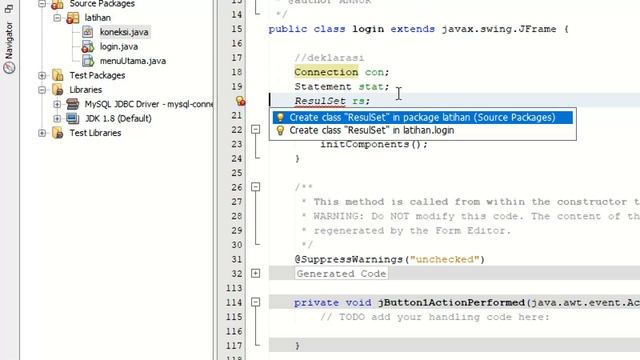Expand the Test Libraries node
The image size is (640, 360).
(42, 133)
